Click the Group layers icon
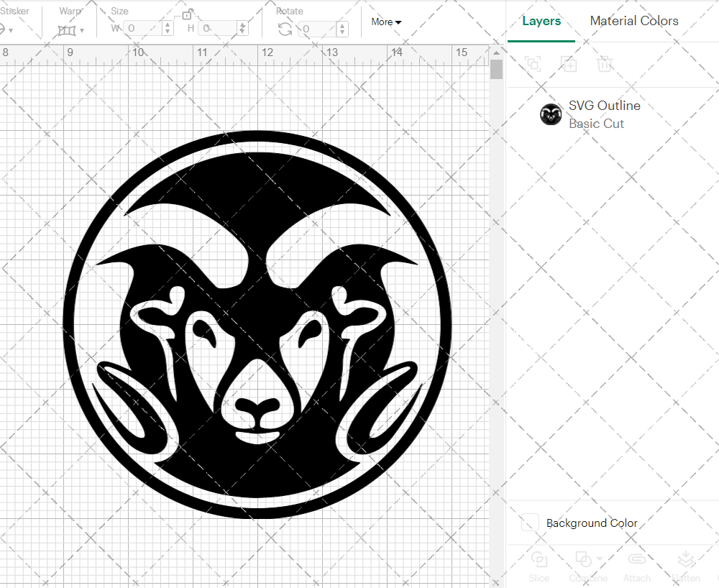 [x=533, y=64]
